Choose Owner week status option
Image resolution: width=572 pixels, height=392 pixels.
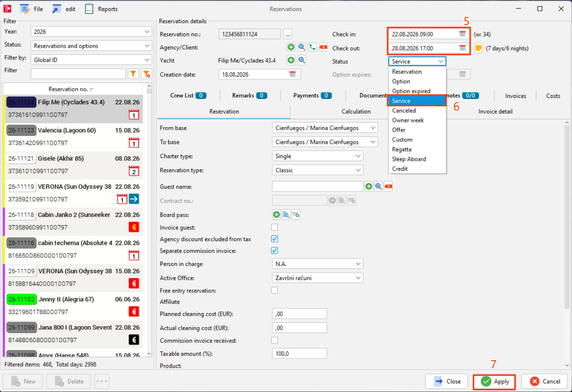click(417, 120)
